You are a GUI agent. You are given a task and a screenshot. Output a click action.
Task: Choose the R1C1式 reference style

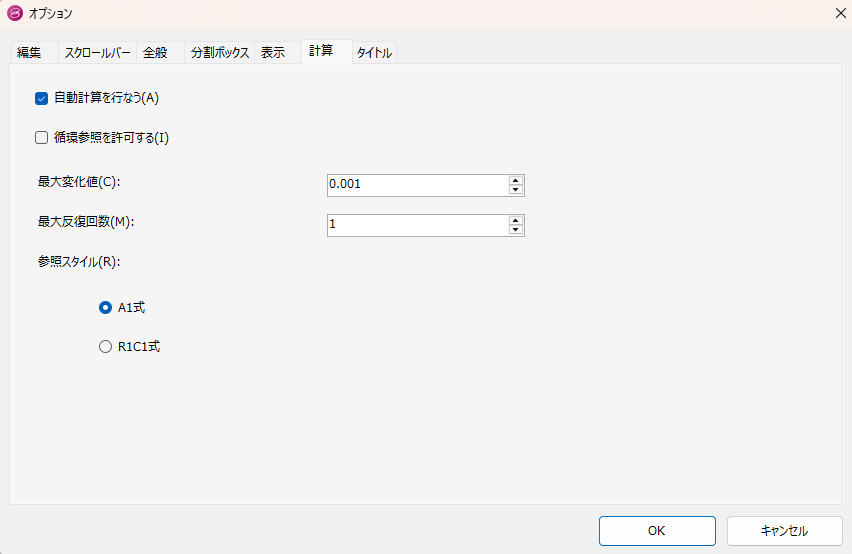tap(105, 347)
